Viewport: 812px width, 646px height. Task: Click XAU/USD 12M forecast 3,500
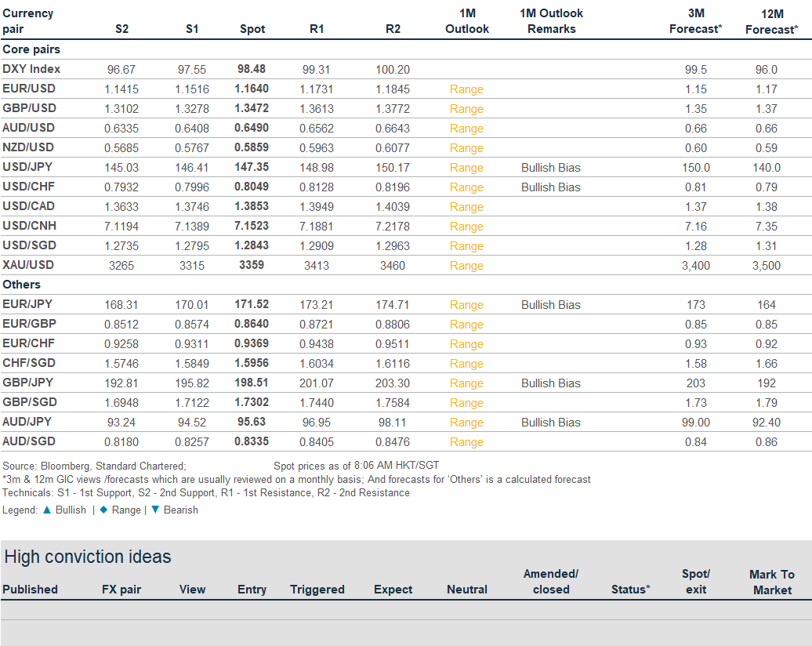tap(767, 266)
